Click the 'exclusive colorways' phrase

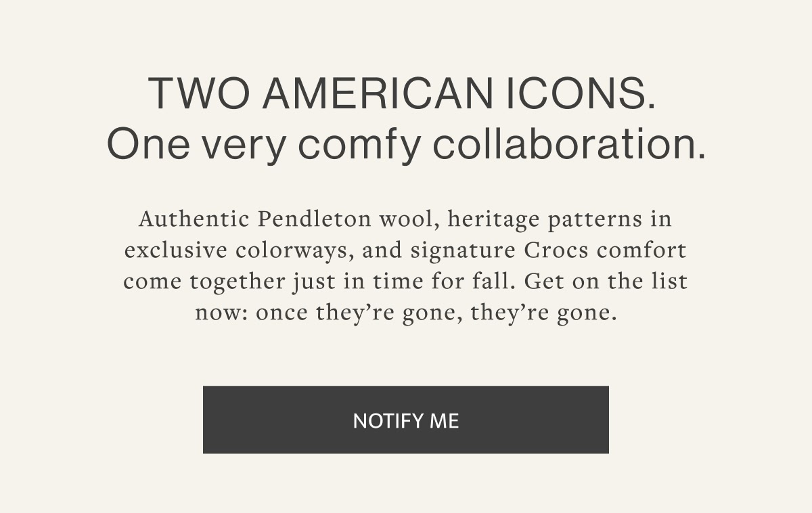(240, 251)
